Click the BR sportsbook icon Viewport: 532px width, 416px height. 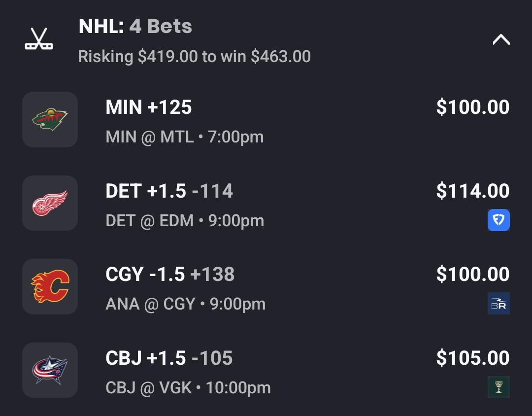tap(499, 304)
